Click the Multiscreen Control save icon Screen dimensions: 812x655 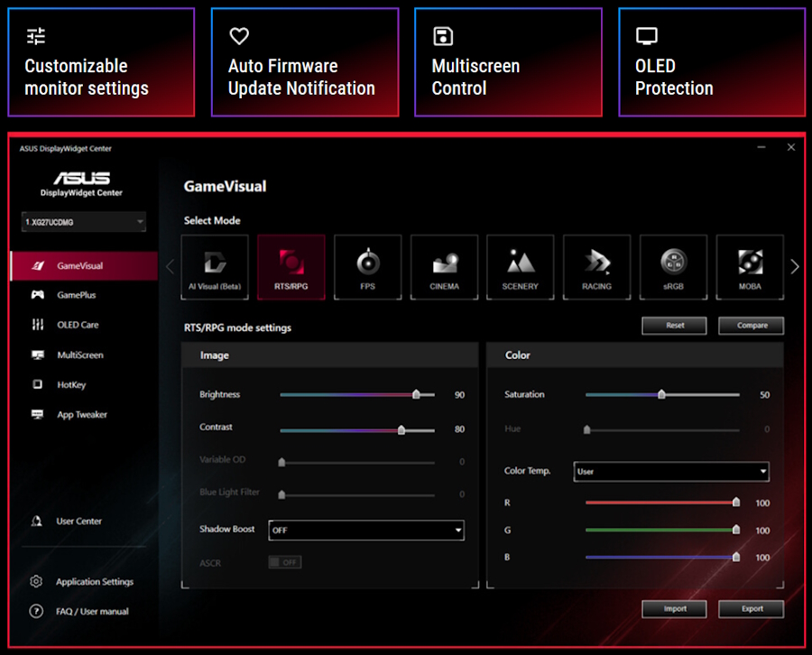point(443,36)
